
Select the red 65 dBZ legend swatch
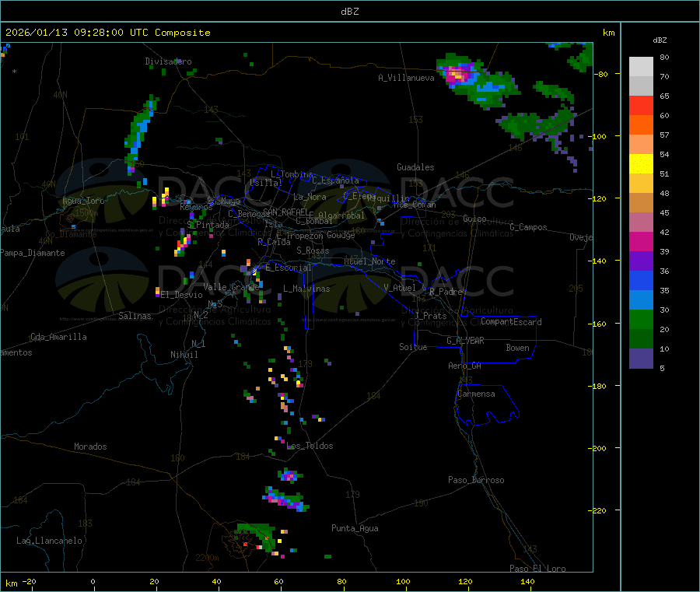pos(641,105)
